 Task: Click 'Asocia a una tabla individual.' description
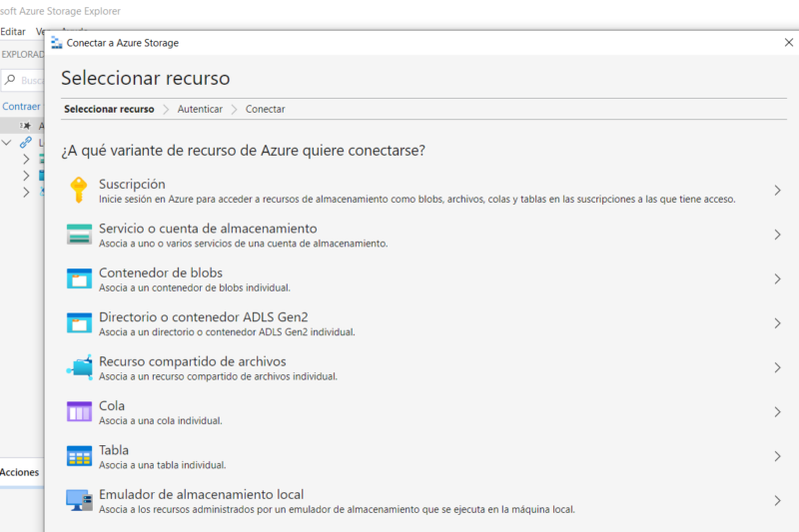click(x=162, y=465)
